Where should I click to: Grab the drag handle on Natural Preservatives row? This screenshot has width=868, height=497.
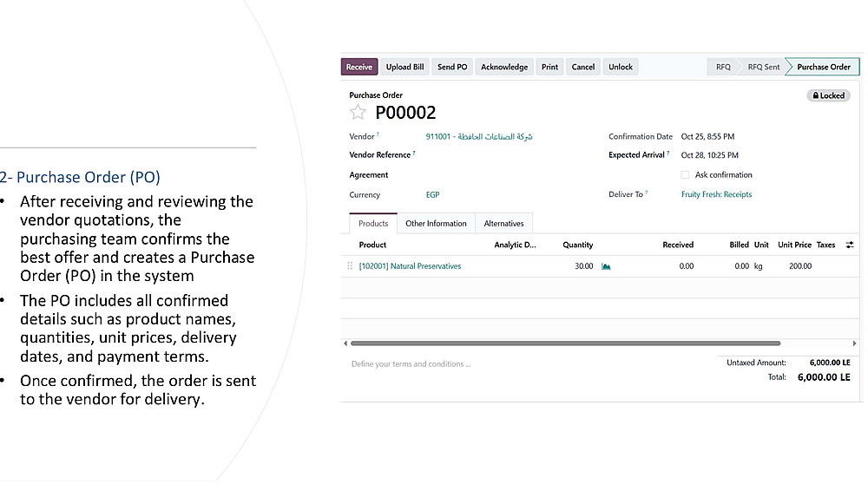pyautogui.click(x=350, y=266)
